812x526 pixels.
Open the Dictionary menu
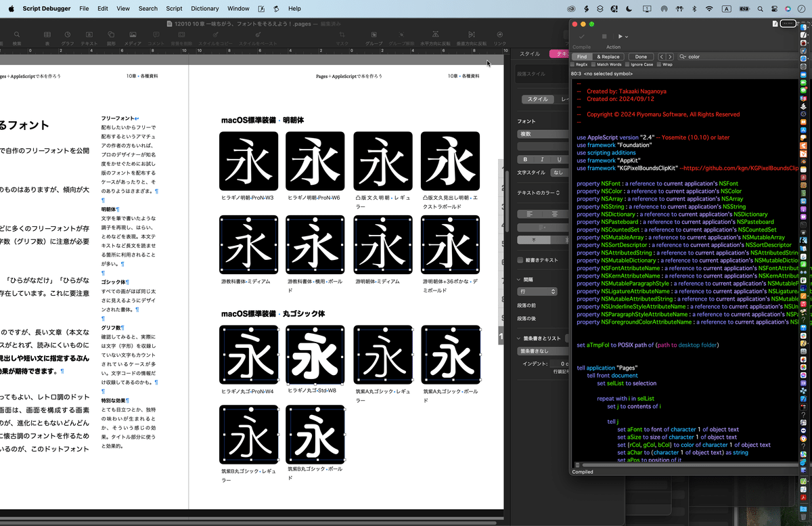(204, 9)
